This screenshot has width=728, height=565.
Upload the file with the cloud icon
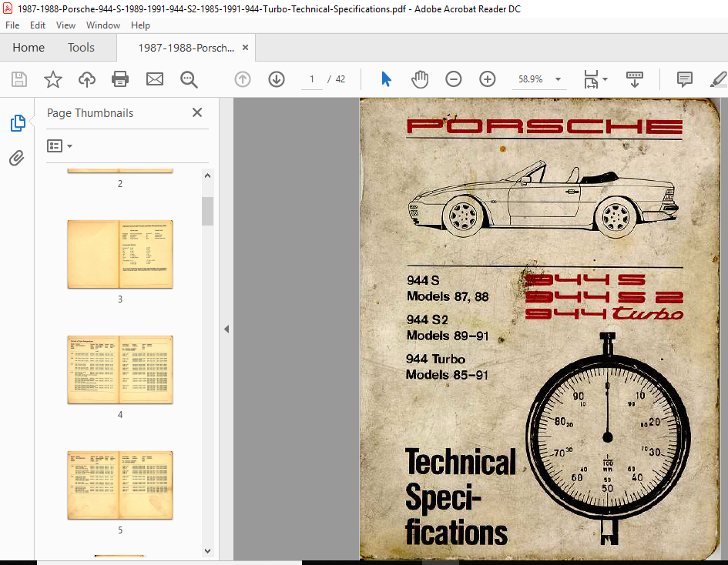click(x=87, y=79)
